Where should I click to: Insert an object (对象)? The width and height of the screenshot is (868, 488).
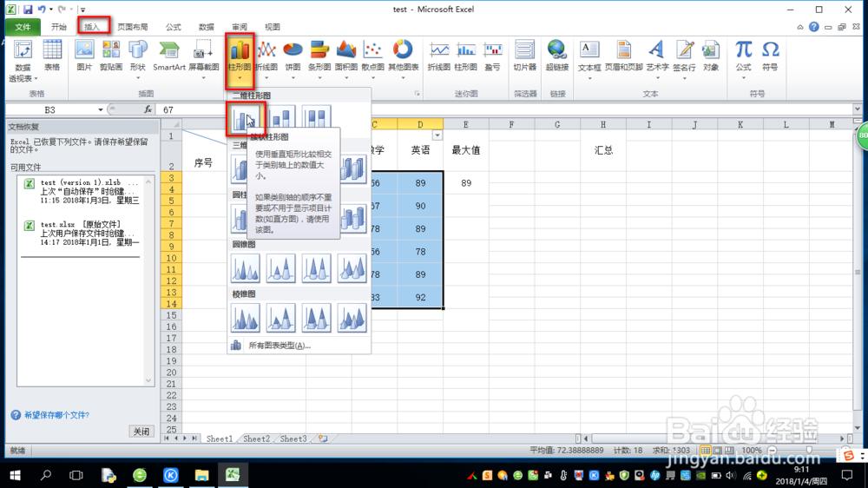click(x=711, y=56)
